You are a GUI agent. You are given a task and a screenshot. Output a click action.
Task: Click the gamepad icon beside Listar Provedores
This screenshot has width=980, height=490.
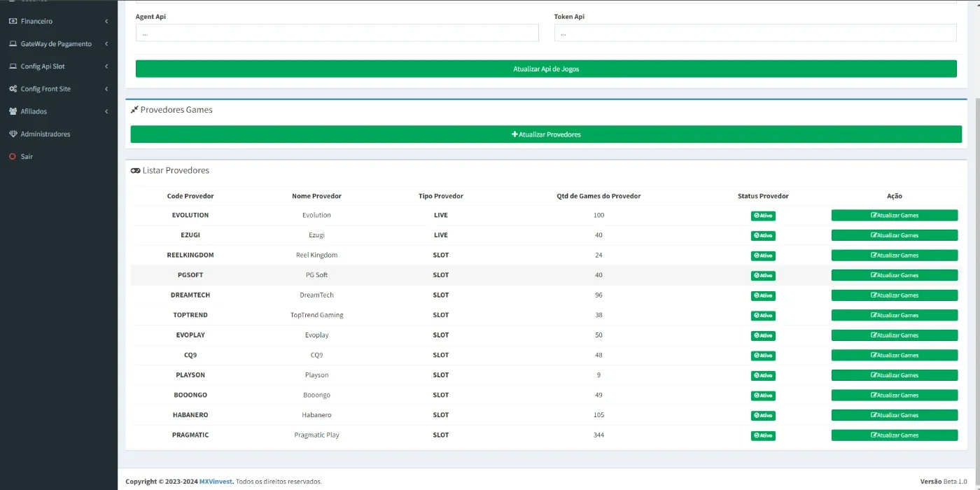pyautogui.click(x=135, y=171)
